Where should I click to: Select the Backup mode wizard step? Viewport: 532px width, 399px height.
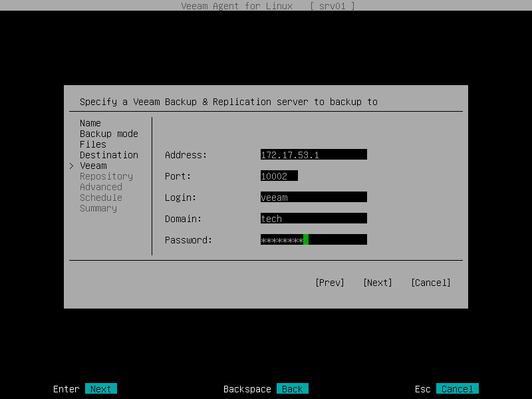[109, 134]
